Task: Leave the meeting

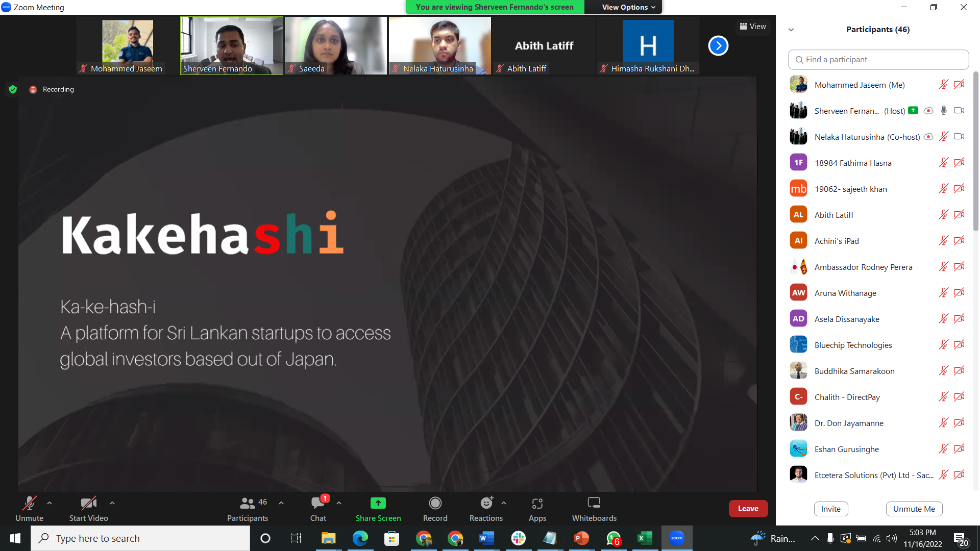Action: tap(748, 509)
